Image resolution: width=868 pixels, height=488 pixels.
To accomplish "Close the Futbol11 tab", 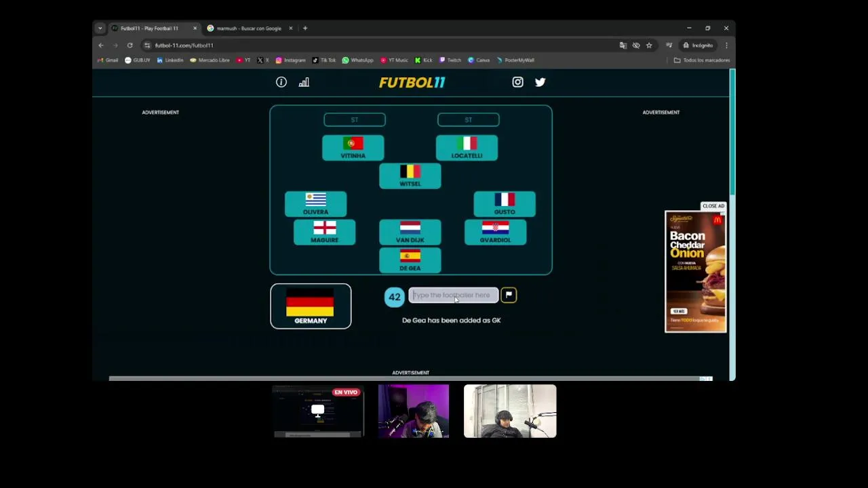I will pos(195,28).
